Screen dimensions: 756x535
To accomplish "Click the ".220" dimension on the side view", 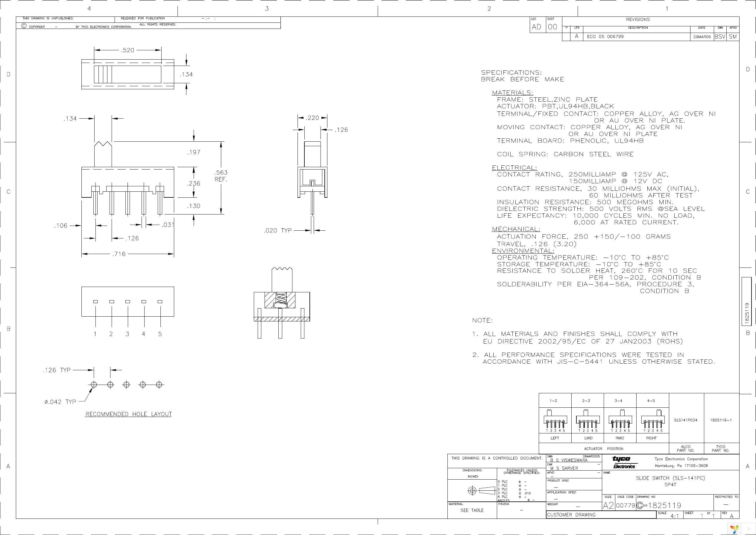I will [312, 118].
